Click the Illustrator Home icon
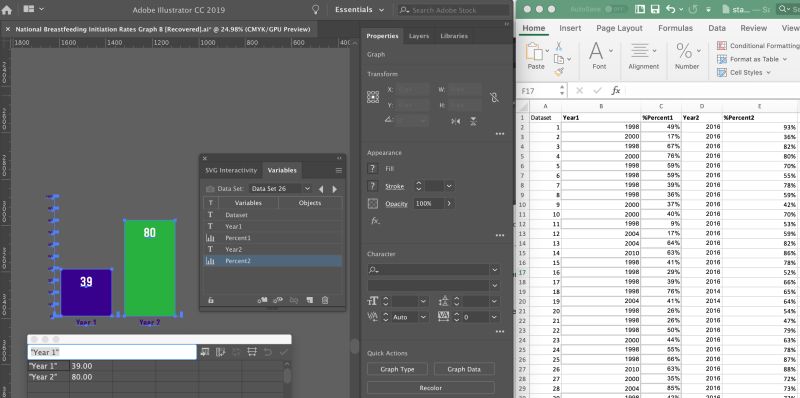 click(7, 10)
